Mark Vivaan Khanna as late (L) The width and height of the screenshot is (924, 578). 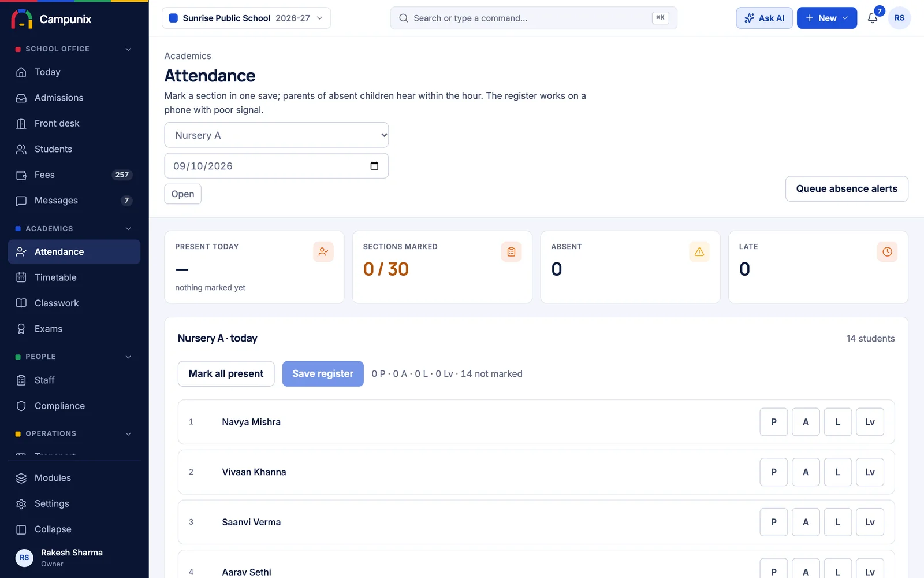coord(838,472)
